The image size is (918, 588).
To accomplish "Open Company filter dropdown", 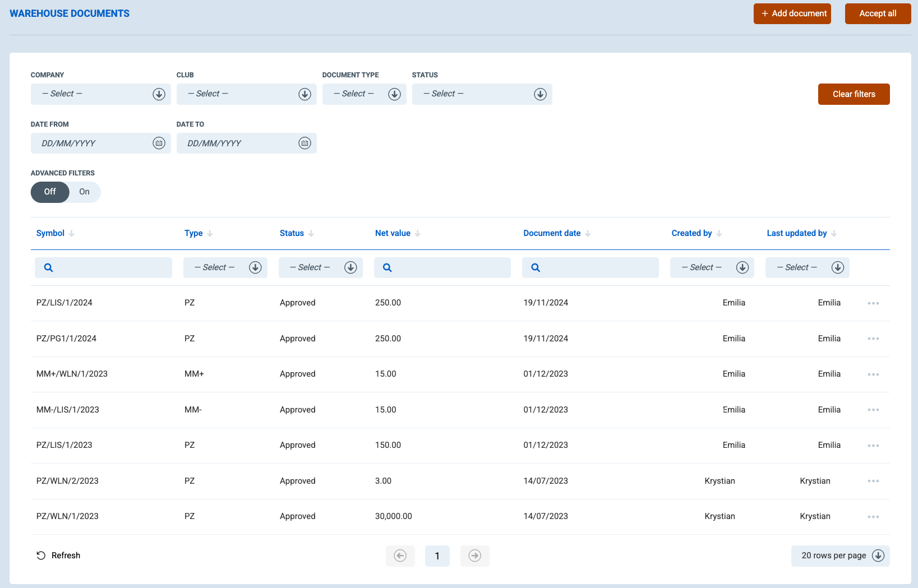I will 101,94.
